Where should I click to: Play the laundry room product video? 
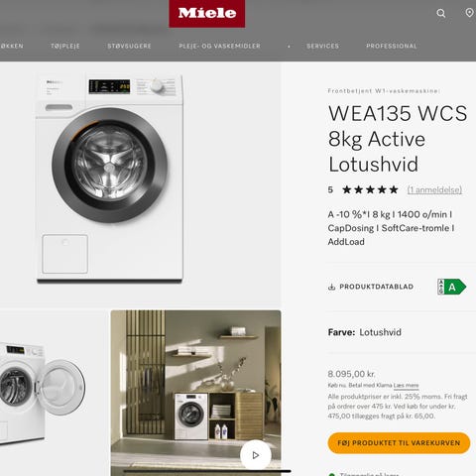click(255, 455)
